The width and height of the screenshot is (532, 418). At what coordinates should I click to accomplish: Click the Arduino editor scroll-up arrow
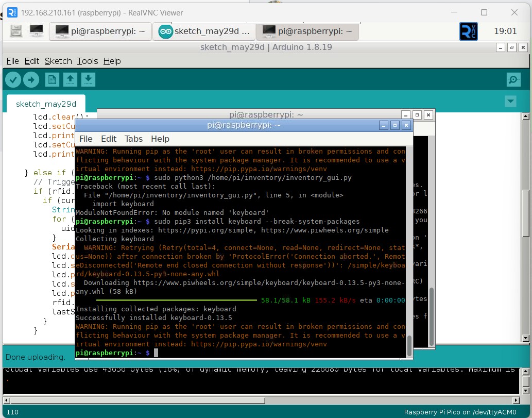pos(525,116)
